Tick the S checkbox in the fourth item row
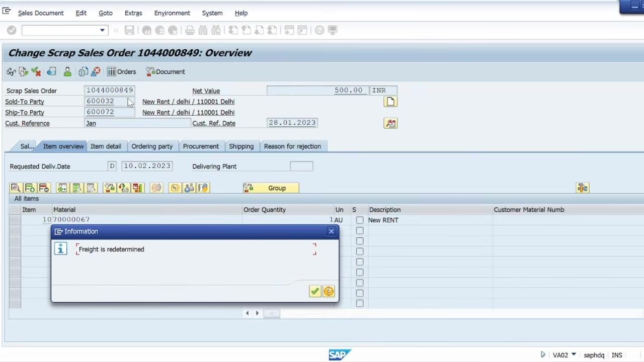The width and height of the screenshot is (644, 362). 359,251
